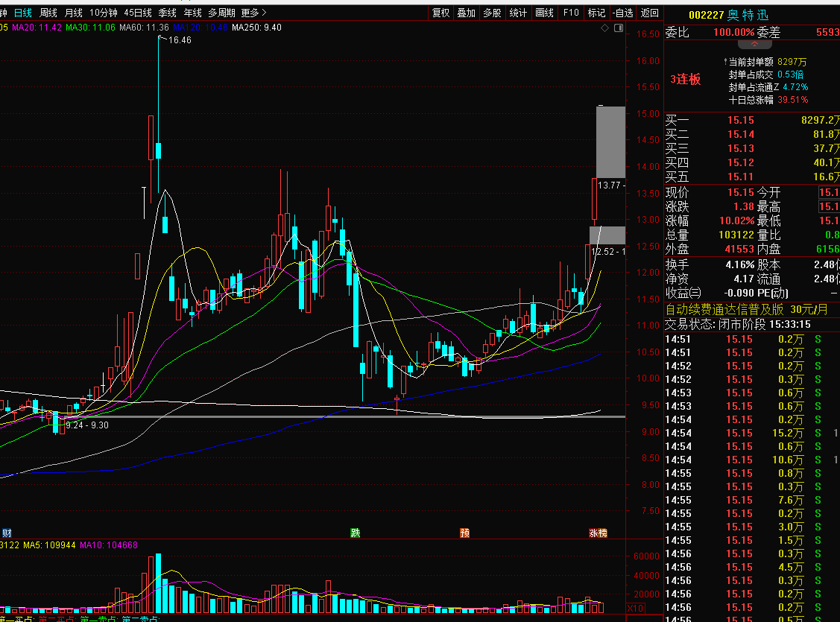840x622 pixels.
Task: Click the 总量 103122 value
Action: (x=736, y=235)
